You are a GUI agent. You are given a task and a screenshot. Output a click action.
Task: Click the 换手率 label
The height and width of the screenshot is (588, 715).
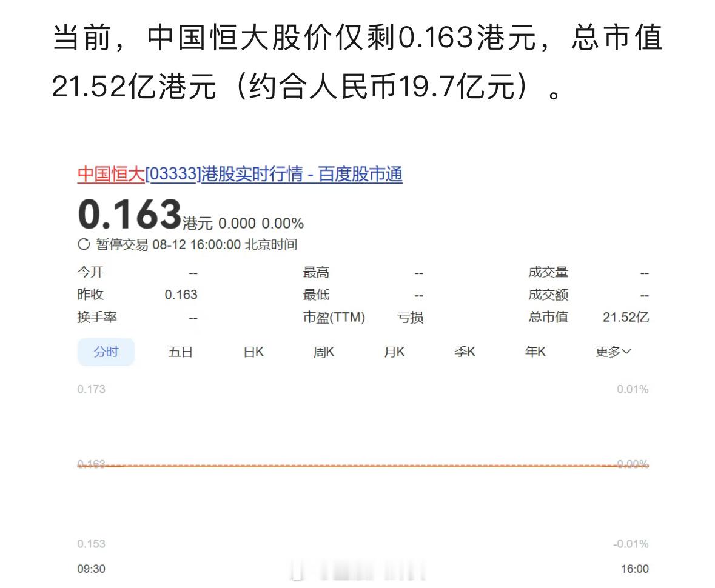coord(97,317)
